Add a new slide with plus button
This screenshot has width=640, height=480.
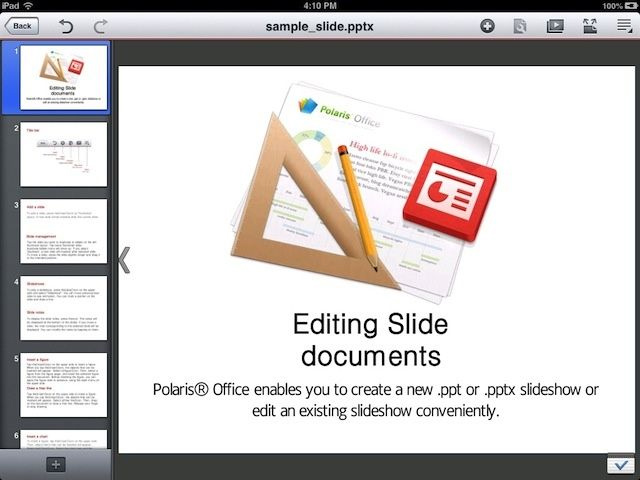(56, 464)
